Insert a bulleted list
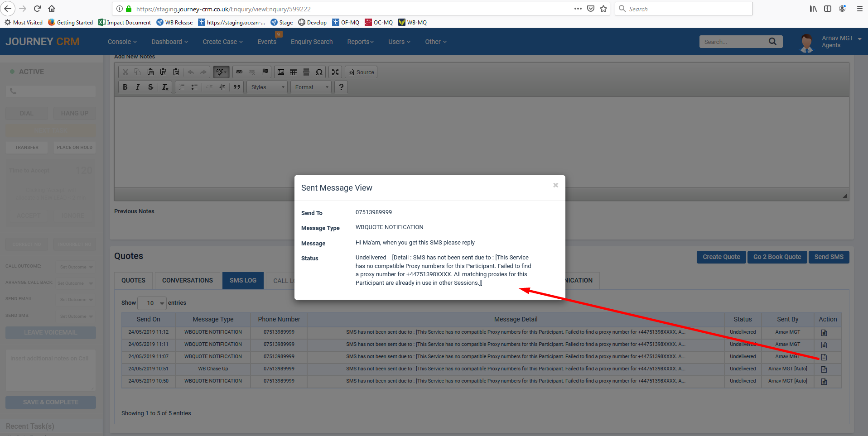 click(194, 87)
